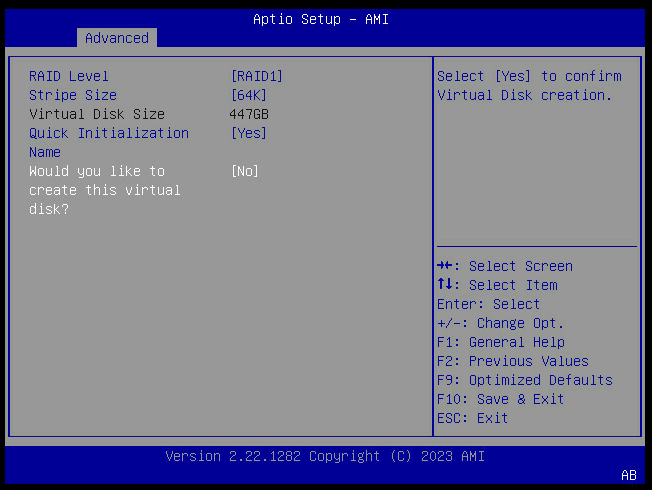Click the 'F1: General Help' entry

pyautogui.click(x=500, y=342)
